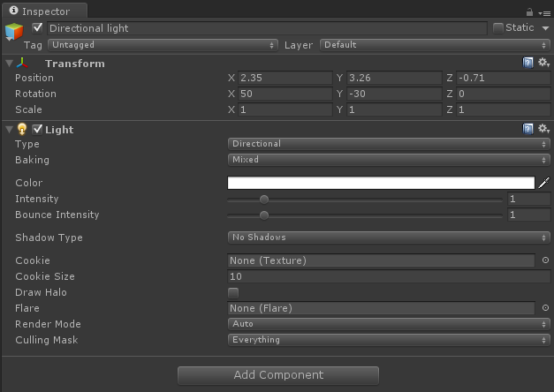The image size is (554, 392).
Task: Open the Render Mode dropdown
Action: (x=389, y=324)
